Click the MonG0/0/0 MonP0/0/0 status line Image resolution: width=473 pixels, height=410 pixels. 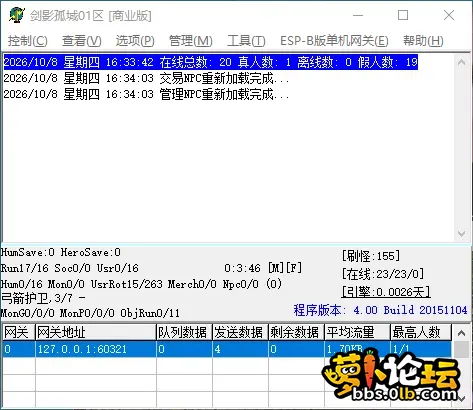[90, 313]
